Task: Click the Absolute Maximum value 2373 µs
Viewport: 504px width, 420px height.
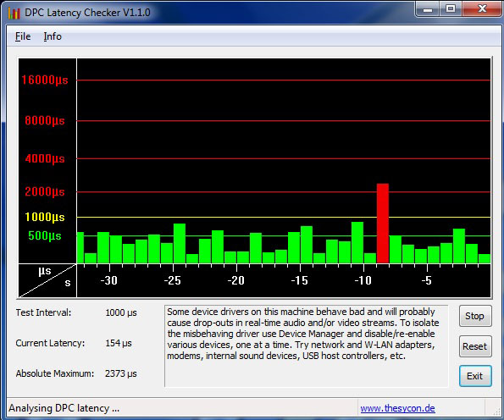Action: pos(121,373)
